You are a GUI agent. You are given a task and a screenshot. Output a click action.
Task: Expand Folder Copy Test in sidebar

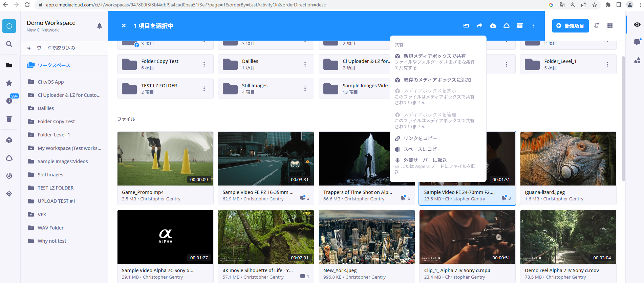31,122
